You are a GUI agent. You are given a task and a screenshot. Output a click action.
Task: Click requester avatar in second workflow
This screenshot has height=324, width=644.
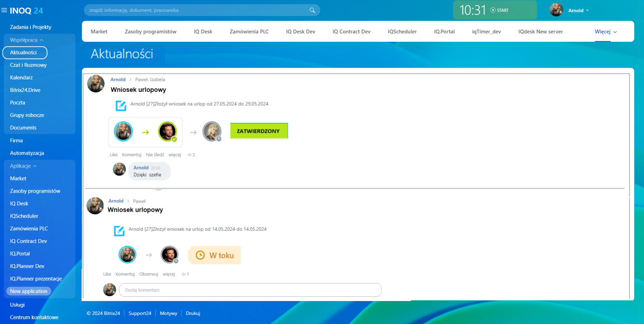[x=127, y=255]
